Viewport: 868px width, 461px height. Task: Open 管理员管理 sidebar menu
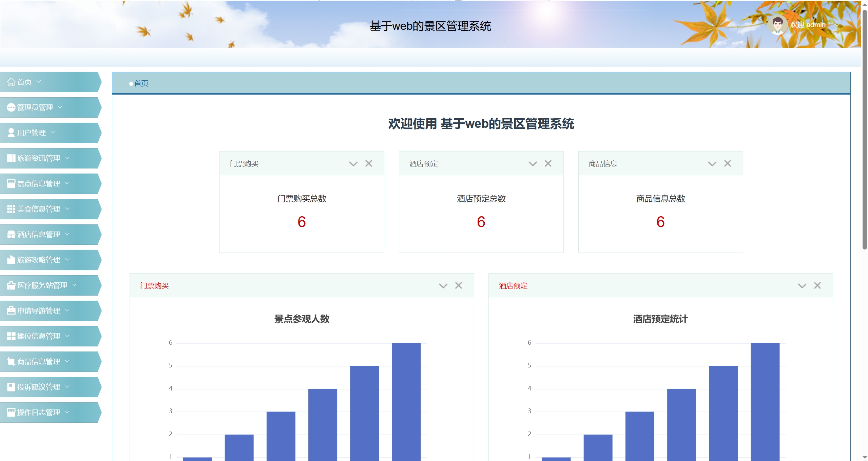(x=50, y=107)
